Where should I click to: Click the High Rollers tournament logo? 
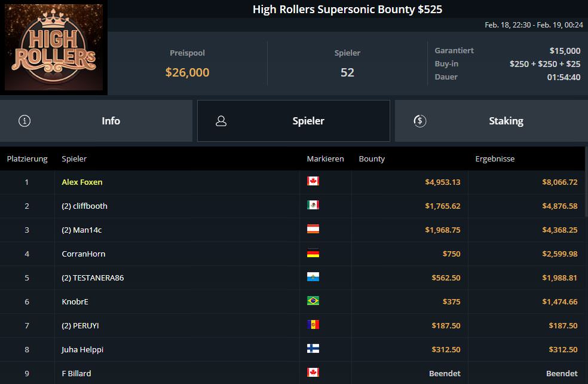[x=54, y=48]
